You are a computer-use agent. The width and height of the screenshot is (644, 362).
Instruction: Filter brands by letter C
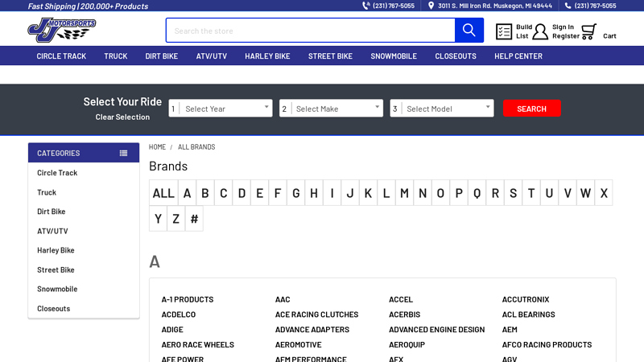(x=224, y=192)
